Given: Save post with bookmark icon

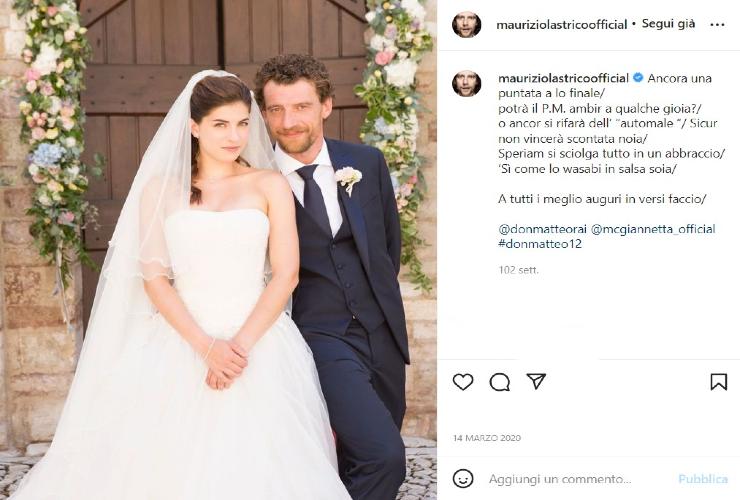Looking at the screenshot, I should (719, 381).
